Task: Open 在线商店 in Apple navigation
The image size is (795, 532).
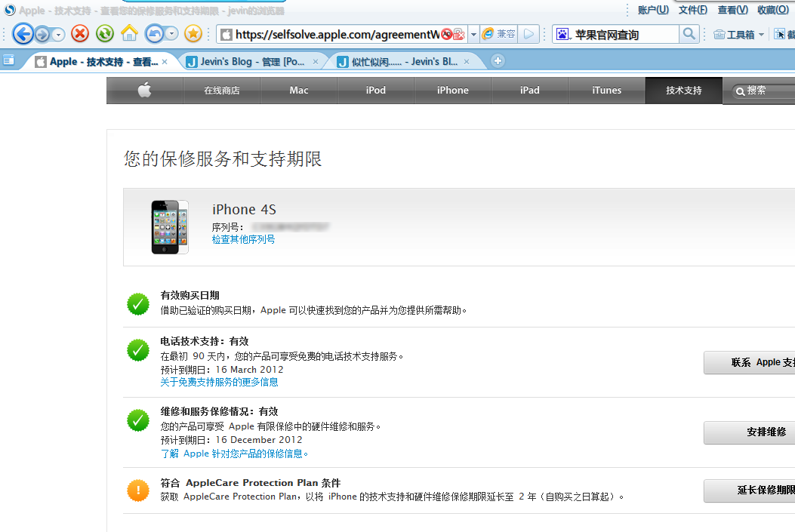Action: click(221, 91)
